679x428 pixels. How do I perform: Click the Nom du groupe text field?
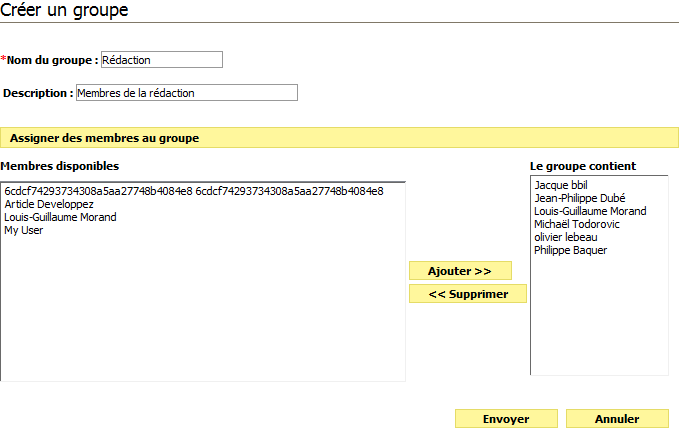(x=161, y=60)
